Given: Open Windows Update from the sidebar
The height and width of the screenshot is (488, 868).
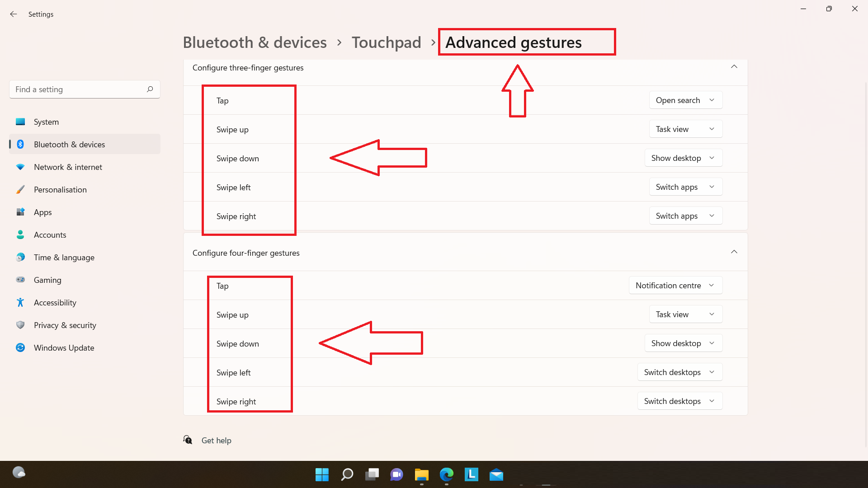Looking at the screenshot, I should tap(64, 347).
